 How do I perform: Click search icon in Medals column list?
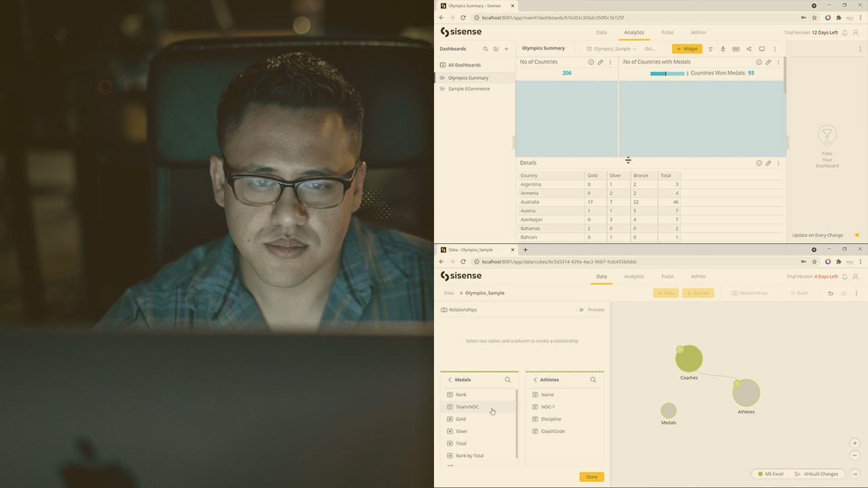click(508, 380)
